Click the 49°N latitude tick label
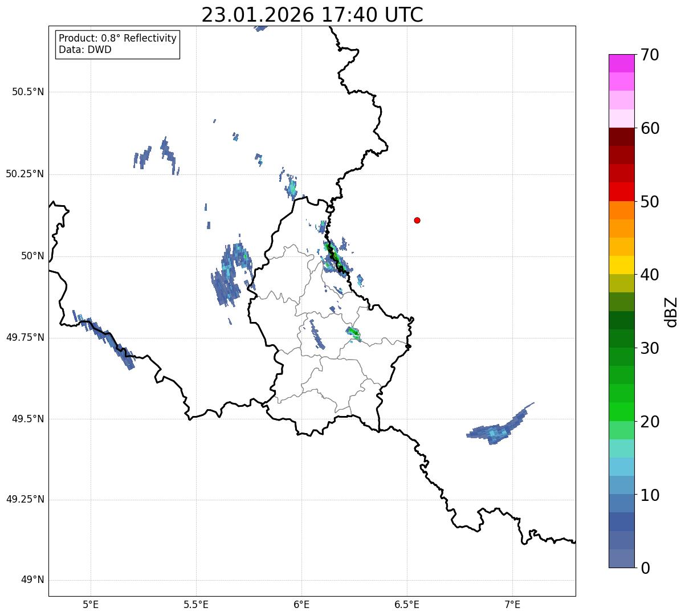This screenshot has height=616, width=685. click(32, 580)
